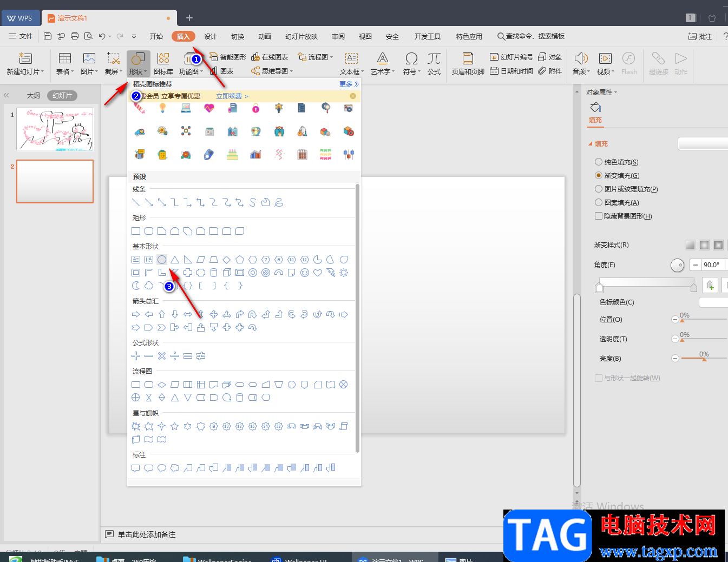Image resolution: width=728 pixels, height=562 pixels.
Task: Click the Text Box (文本框) icon
Action: [352, 58]
